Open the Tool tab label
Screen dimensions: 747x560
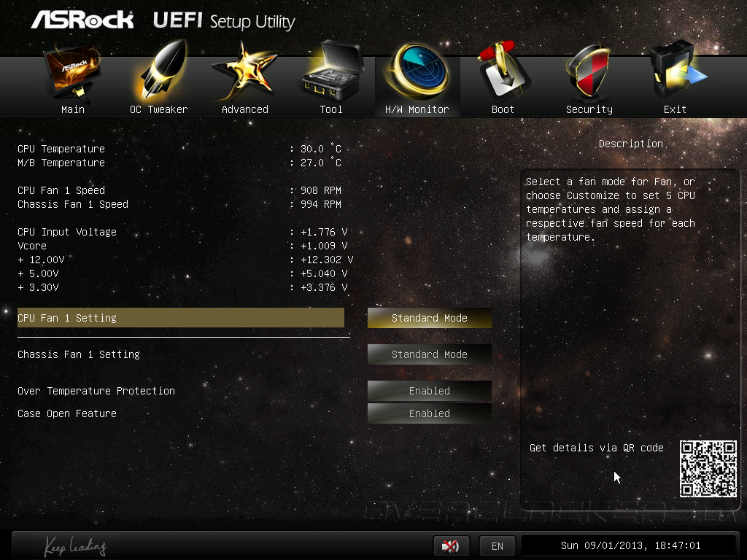tap(331, 109)
